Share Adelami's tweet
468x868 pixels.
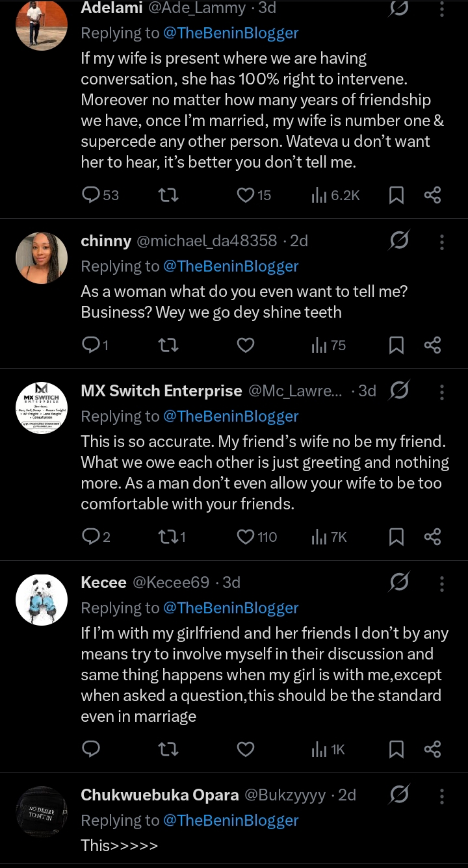pos(432,195)
